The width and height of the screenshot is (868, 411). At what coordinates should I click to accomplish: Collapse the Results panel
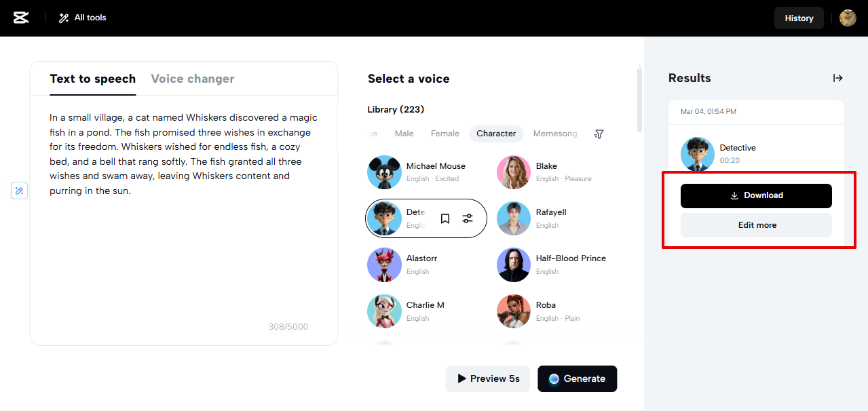(837, 78)
